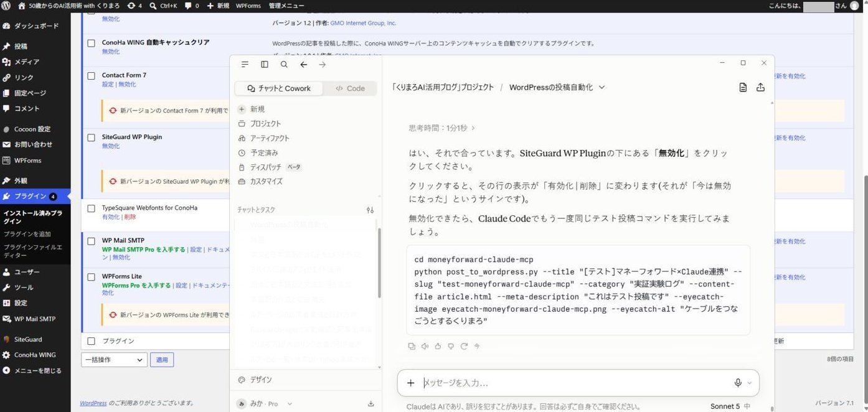Image resolution: width=868 pixels, height=412 pixels.
Task: Copy the Claude response with the copy icon
Action: pyautogui.click(x=412, y=346)
